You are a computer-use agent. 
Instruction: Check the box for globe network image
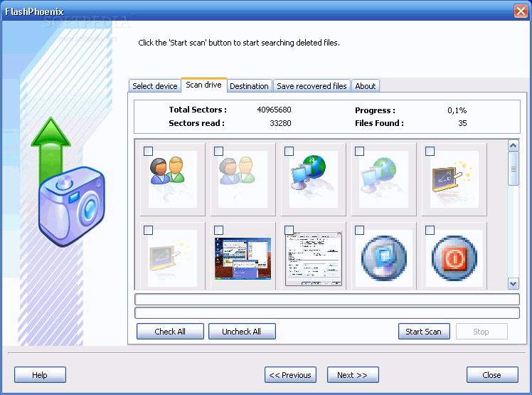[x=289, y=151]
